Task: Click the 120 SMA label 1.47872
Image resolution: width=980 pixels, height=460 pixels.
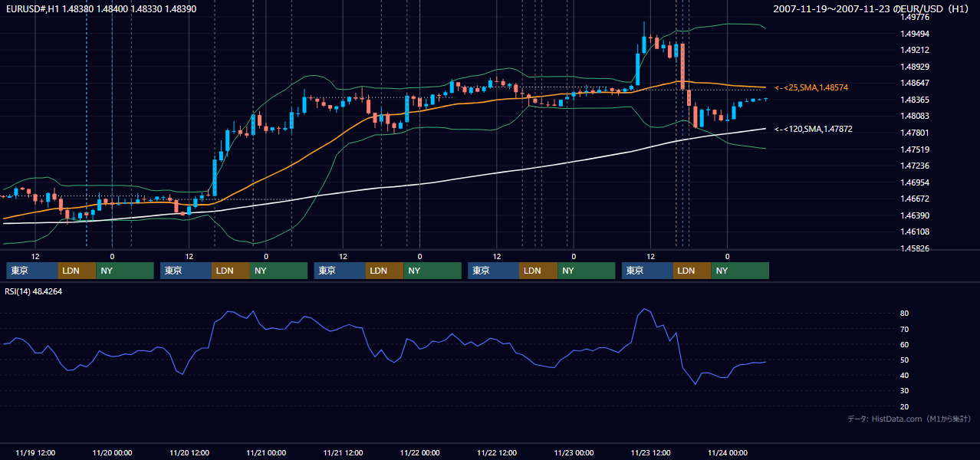Action: coord(814,130)
